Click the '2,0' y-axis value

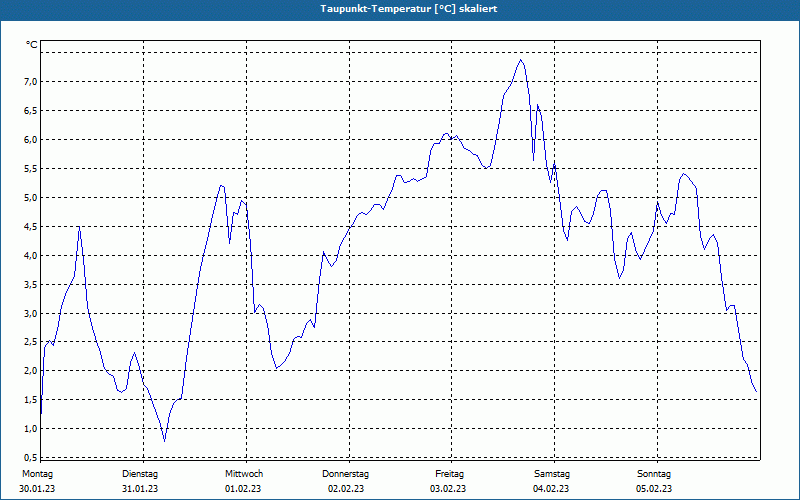pyautogui.click(x=31, y=371)
